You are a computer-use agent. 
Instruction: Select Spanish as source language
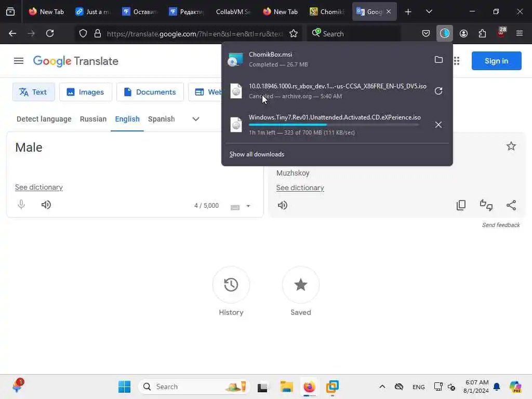pos(161,119)
